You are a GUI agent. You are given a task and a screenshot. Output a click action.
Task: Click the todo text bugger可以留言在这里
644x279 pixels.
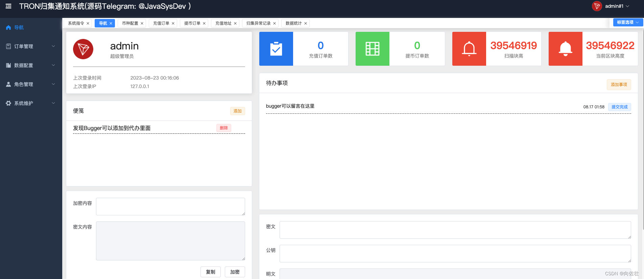(290, 106)
